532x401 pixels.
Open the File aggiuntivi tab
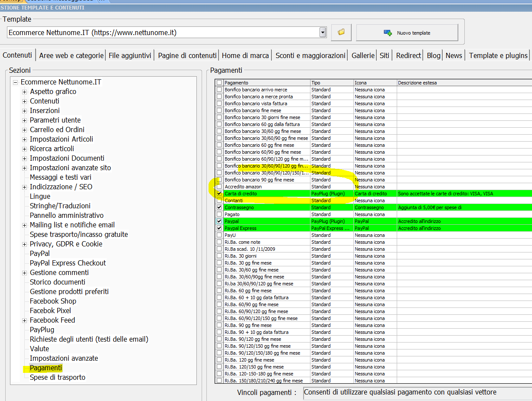tap(130, 55)
